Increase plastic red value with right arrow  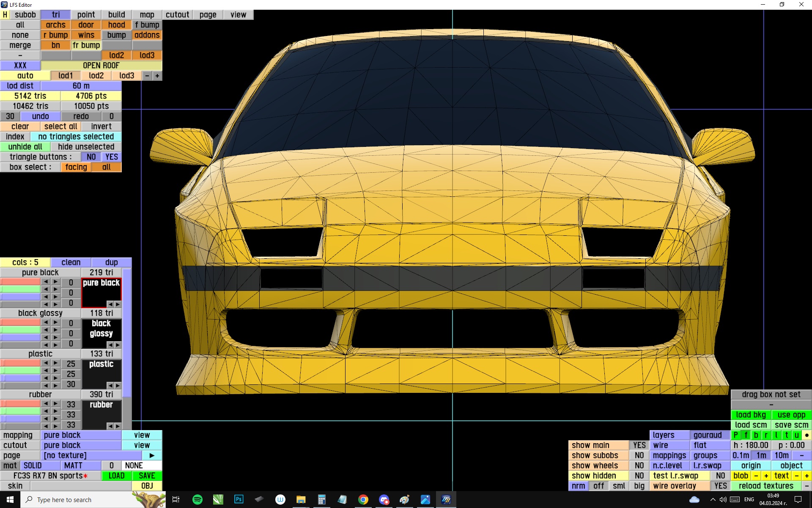click(56, 363)
